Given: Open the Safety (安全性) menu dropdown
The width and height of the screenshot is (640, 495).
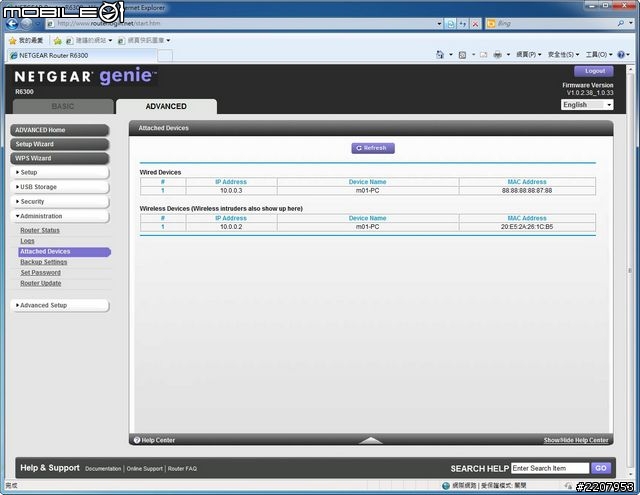Looking at the screenshot, I should (x=563, y=54).
